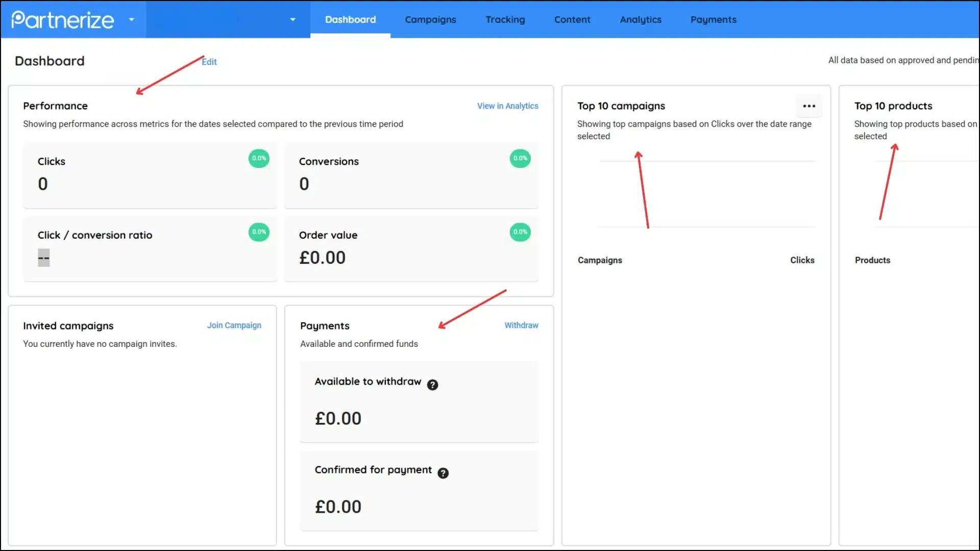Click the dropdown arrow next to Partnerize
The width and height of the screenshot is (980, 551).
pyautogui.click(x=132, y=19)
